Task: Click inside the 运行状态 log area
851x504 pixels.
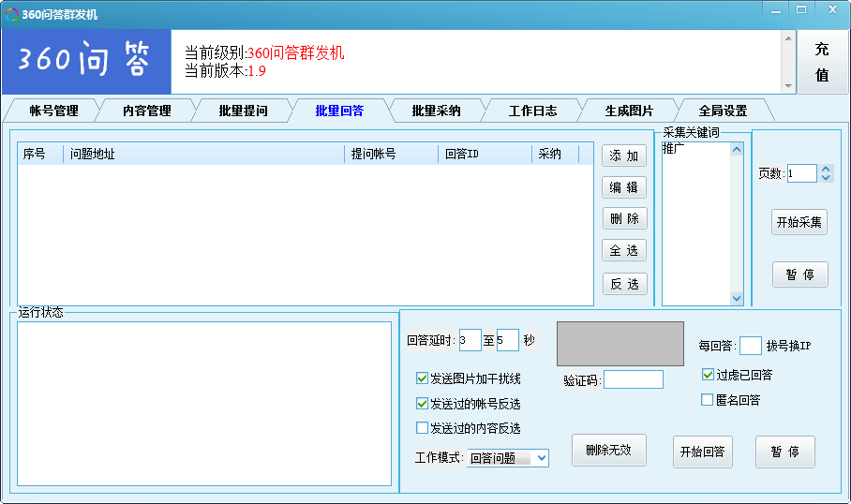Action: tap(204, 404)
